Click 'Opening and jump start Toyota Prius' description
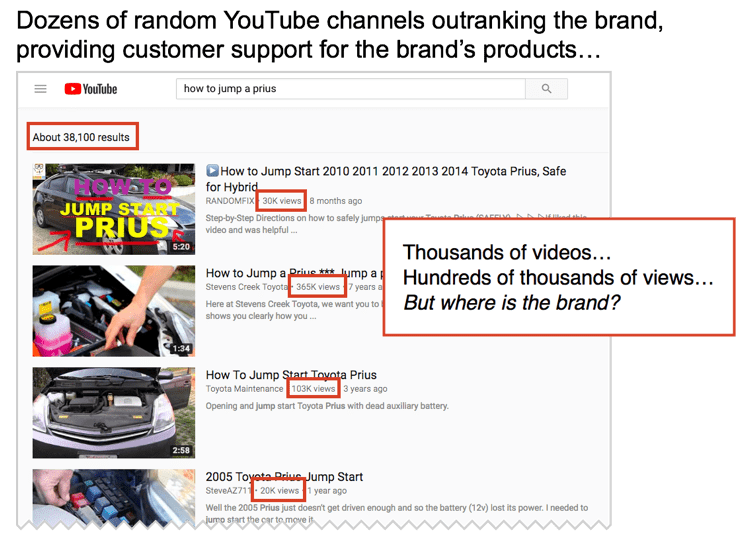Screen dimensions: 750x542 [x=327, y=406]
